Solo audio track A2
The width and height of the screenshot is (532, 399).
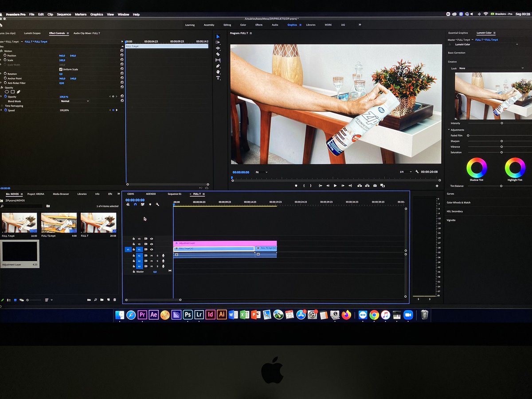click(x=157, y=261)
